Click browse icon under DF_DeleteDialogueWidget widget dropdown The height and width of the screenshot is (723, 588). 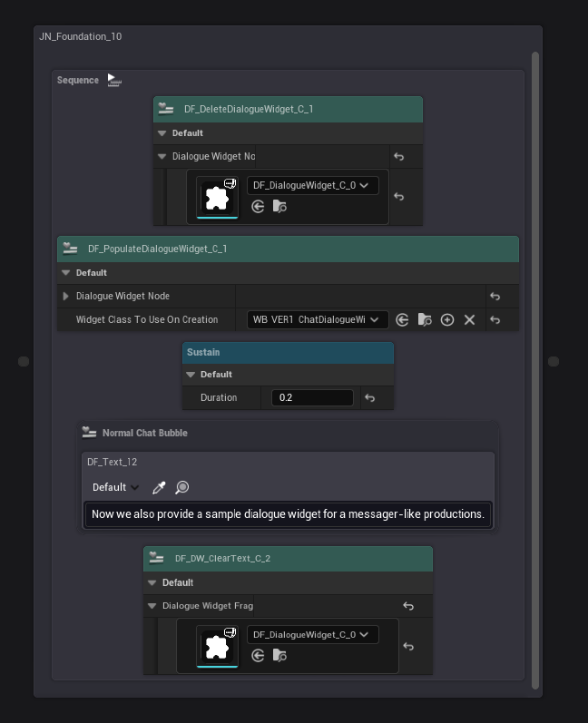pyautogui.click(x=280, y=207)
